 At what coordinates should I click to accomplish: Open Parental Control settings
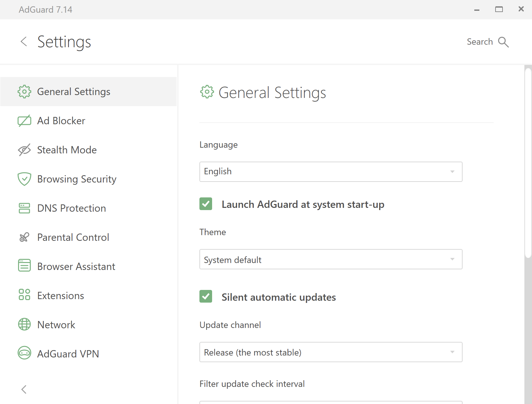88,237
